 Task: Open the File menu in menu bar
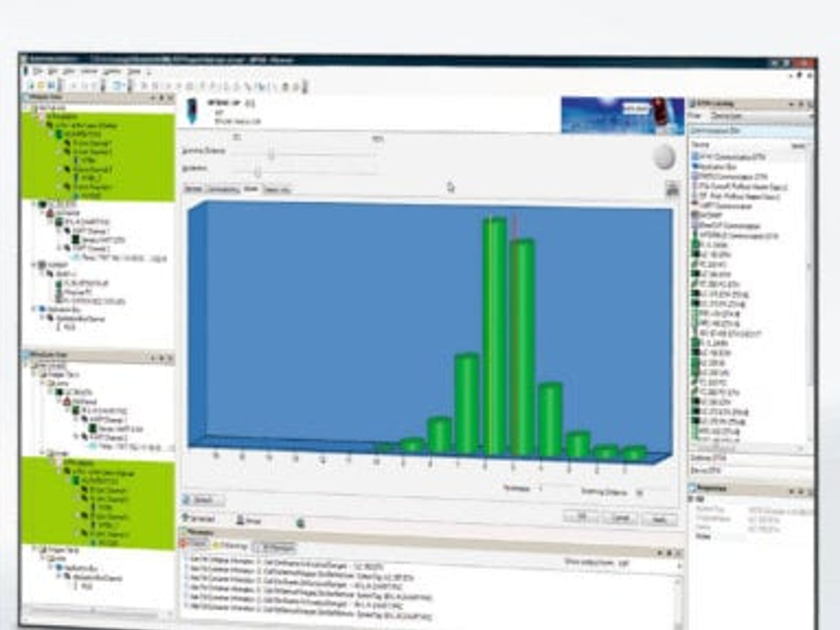click(x=38, y=71)
